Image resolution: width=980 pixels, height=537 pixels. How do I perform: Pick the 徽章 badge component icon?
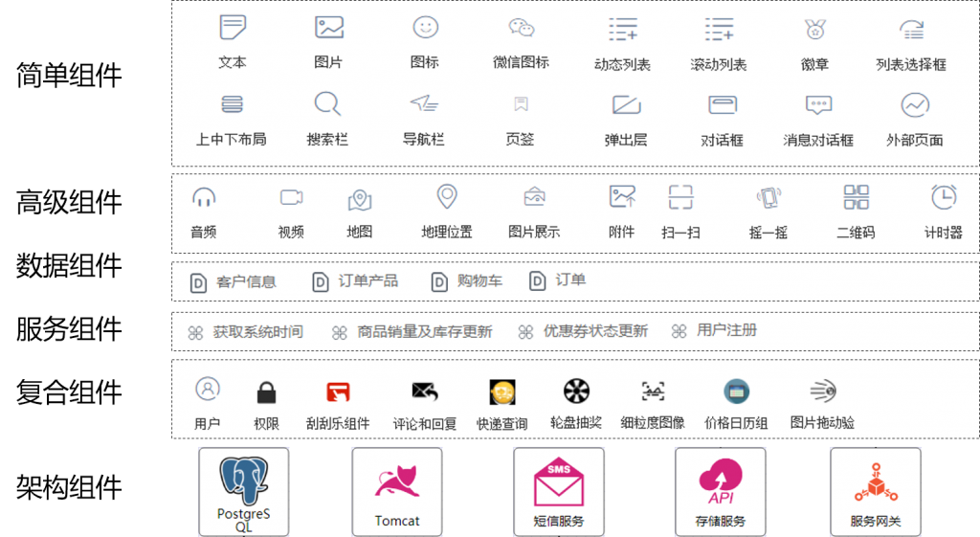point(814,30)
